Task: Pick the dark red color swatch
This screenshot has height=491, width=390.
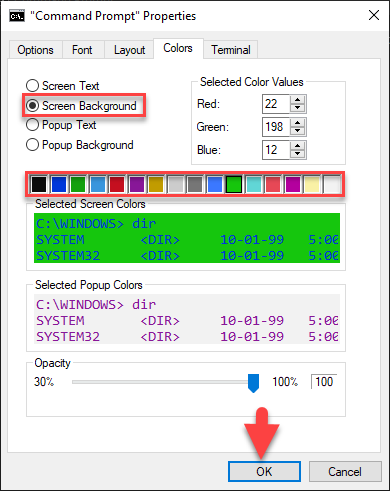Action: click(x=117, y=184)
